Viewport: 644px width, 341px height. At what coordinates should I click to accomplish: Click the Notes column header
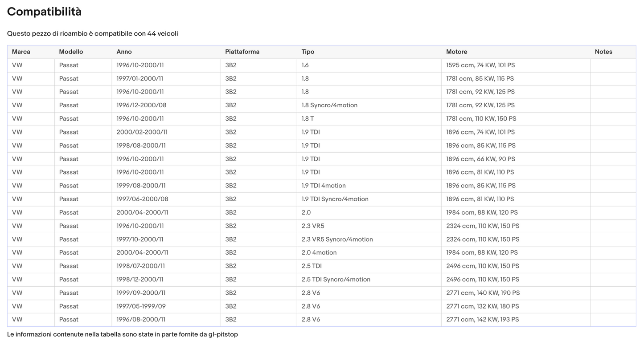click(x=603, y=52)
